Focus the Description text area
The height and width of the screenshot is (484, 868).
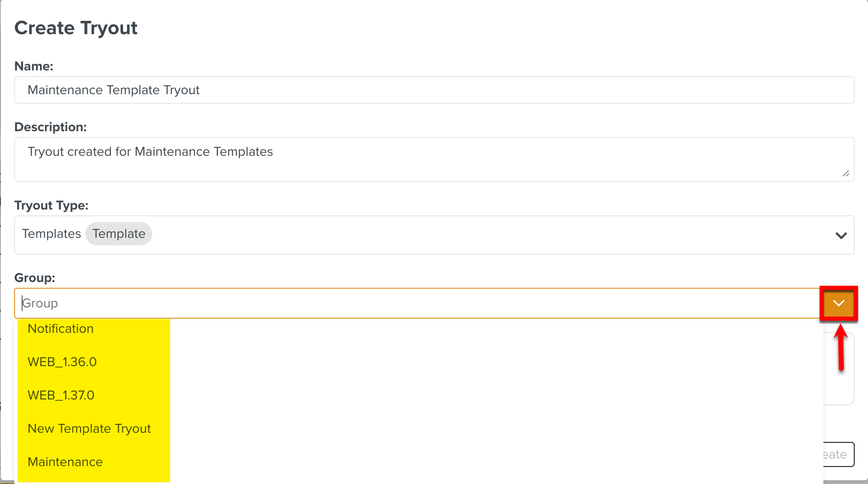click(x=434, y=159)
